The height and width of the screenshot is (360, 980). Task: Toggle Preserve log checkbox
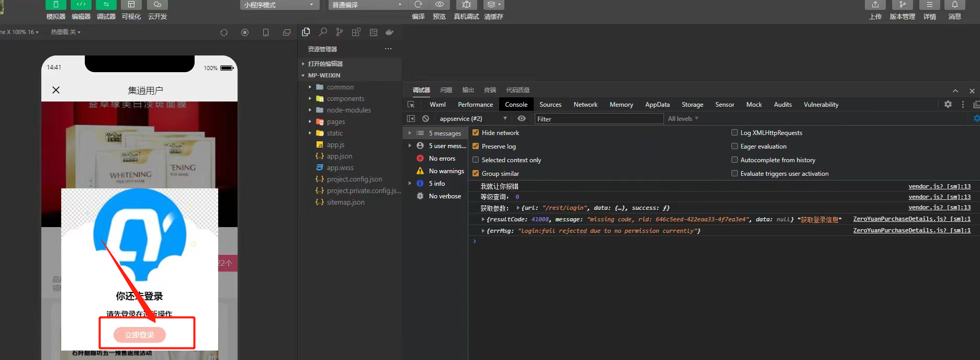coord(476,147)
